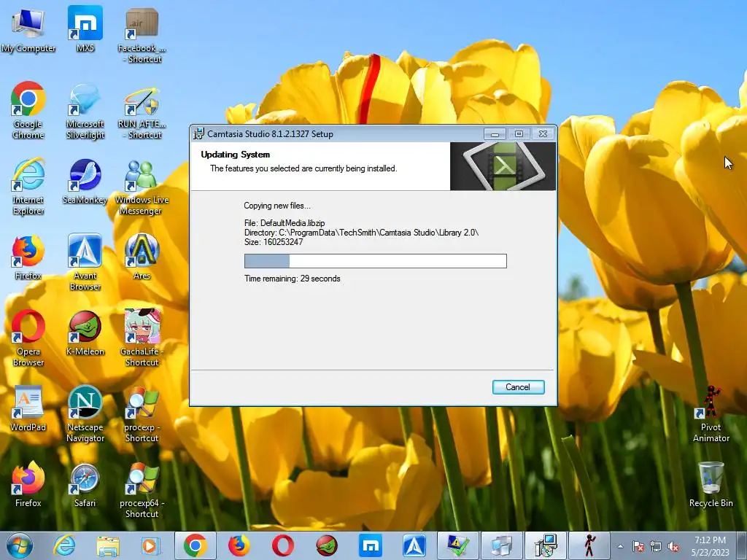The width and height of the screenshot is (747, 560).
Task: Open the WordPad desktop shortcut
Action: click(28, 408)
